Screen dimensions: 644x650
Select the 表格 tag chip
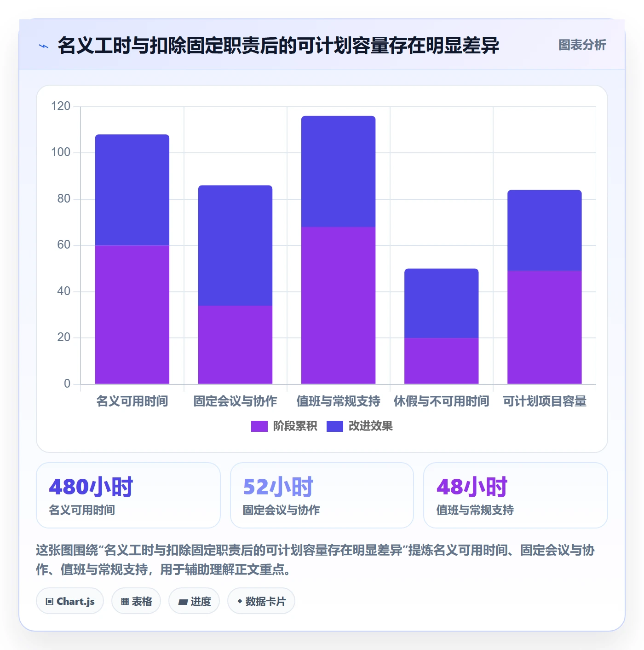tap(136, 601)
